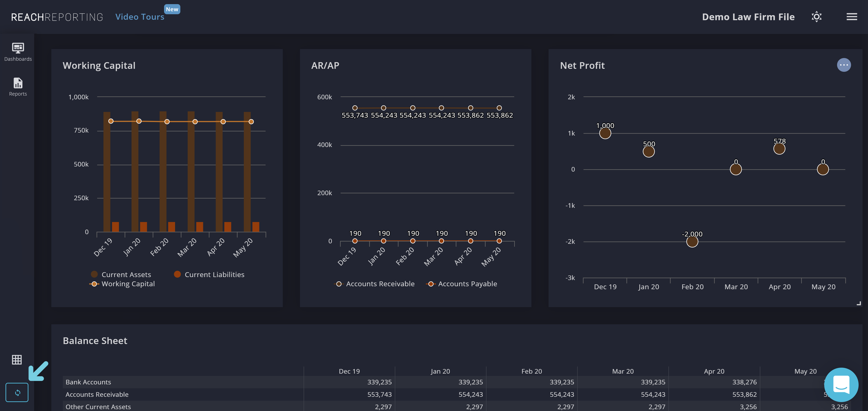
Task: Click the Dec 19 net profit 1,000 point
Action: point(605,133)
